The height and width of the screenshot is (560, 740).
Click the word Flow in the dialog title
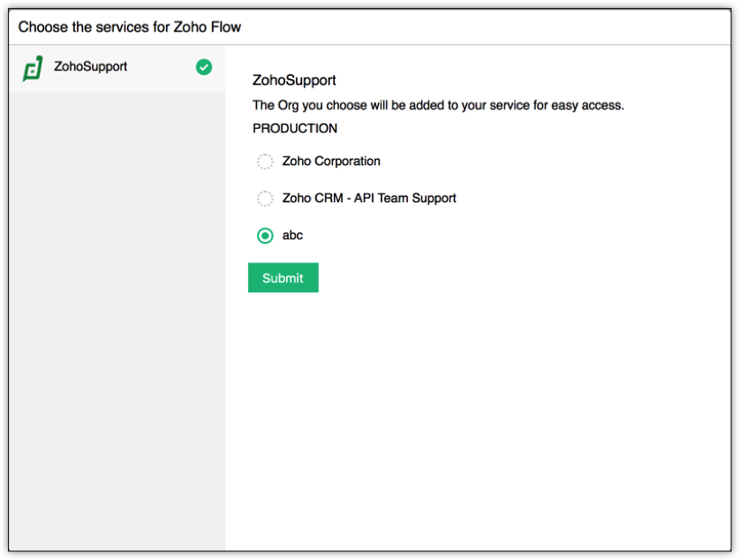[225, 26]
